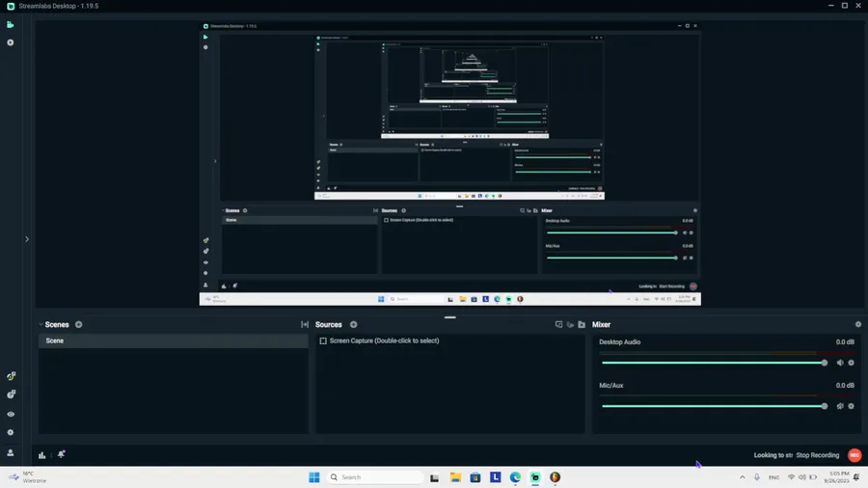Open the Windows Start menu
This screenshot has width=868, height=488.
(314, 477)
